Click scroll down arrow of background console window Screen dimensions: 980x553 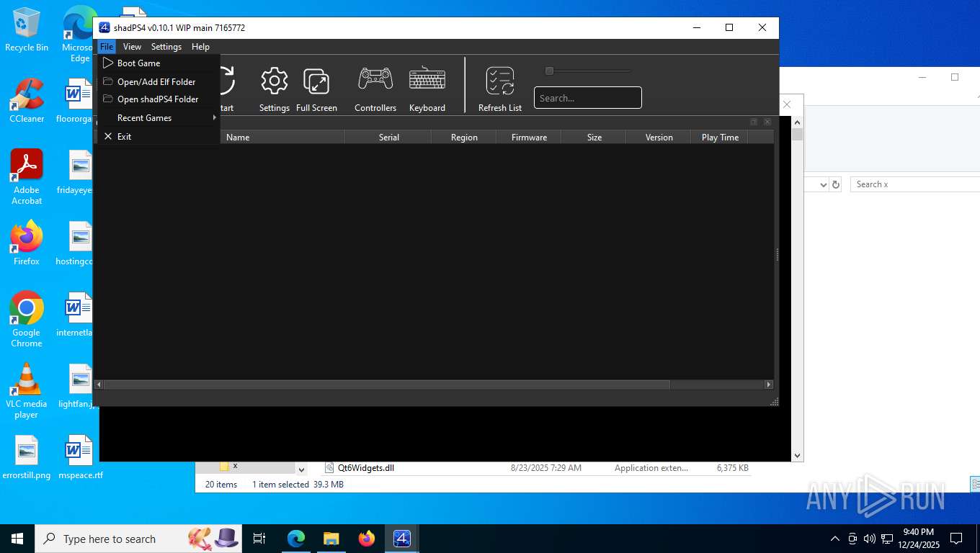[797, 455]
